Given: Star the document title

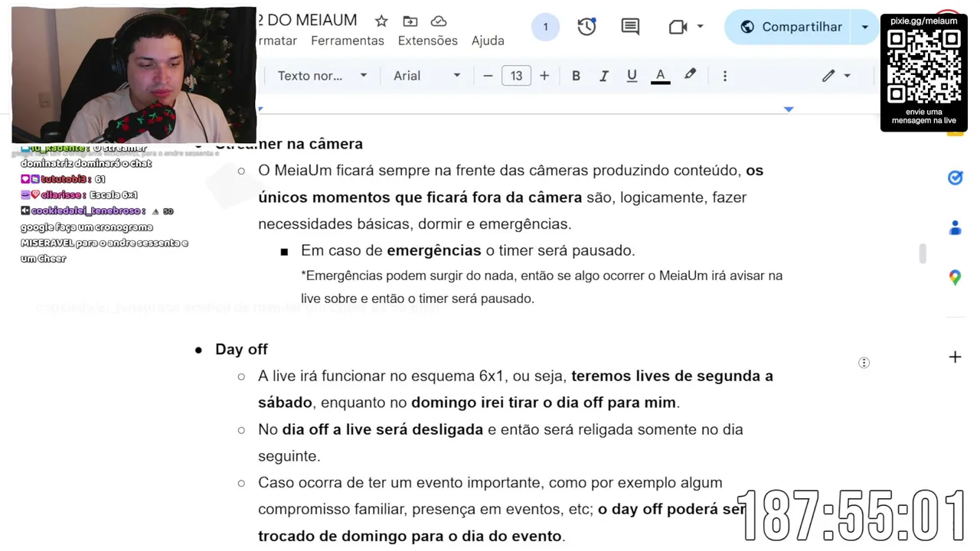Looking at the screenshot, I should tap(381, 21).
